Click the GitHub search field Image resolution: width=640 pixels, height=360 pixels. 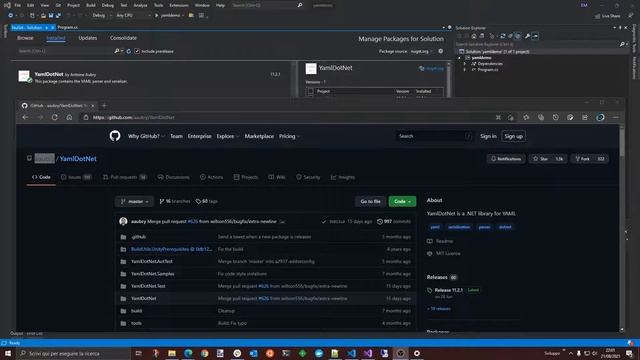tap(434, 136)
